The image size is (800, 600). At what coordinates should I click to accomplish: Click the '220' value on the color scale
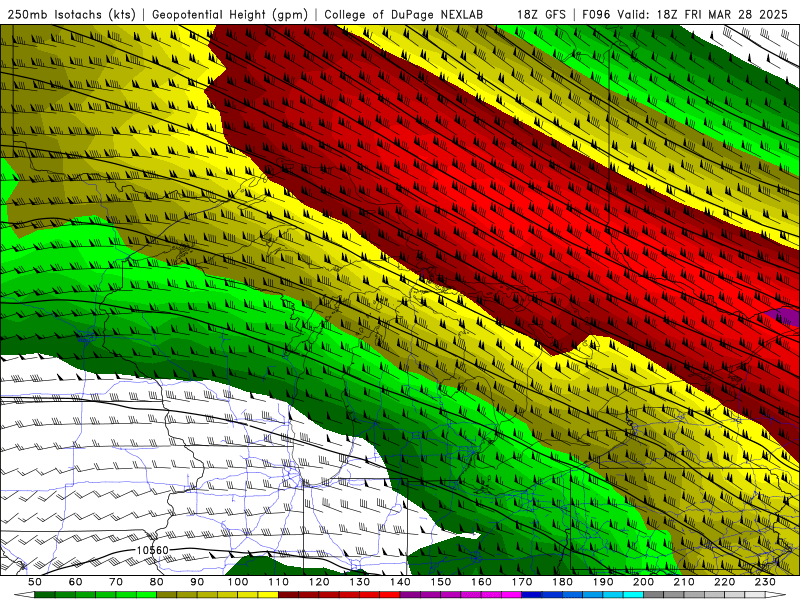pos(724,582)
